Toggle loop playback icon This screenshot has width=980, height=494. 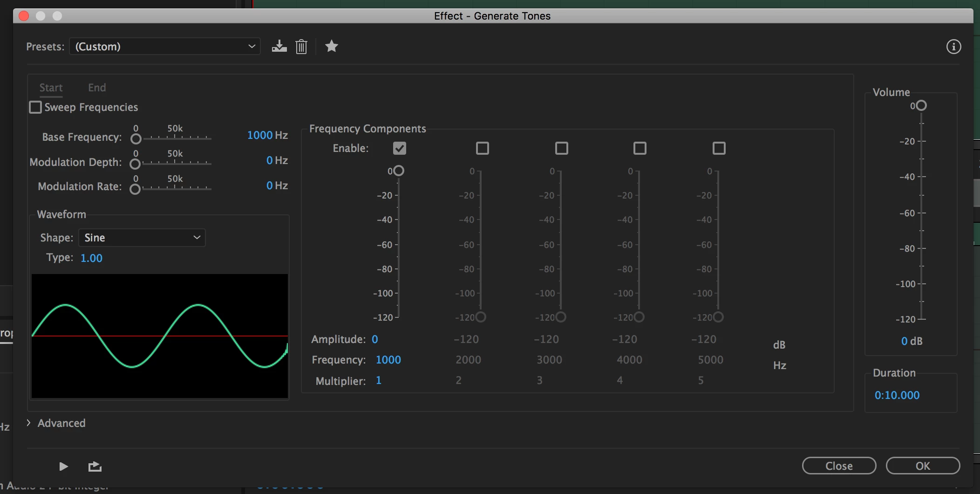click(x=95, y=467)
